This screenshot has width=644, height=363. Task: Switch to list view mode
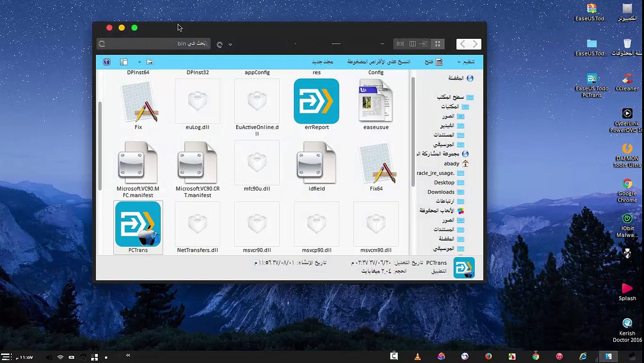point(425,44)
